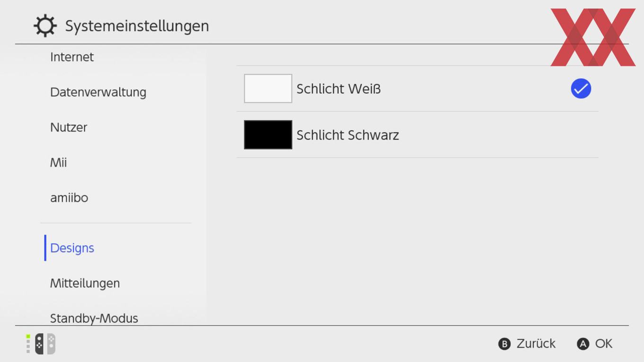Select the Schlicht Schwarz theme option
The width and height of the screenshot is (644, 362).
(418, 135)
